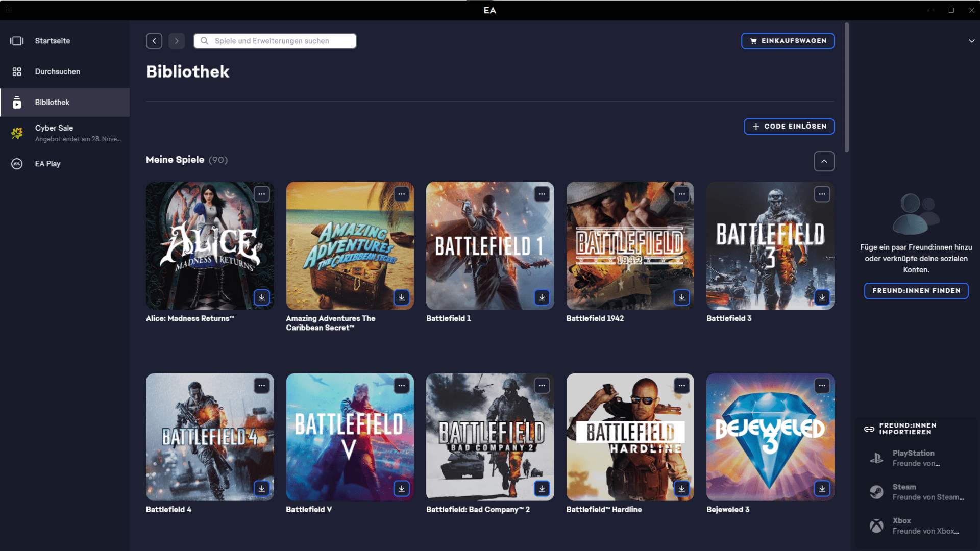Click the forward navigation arrow
Image resolution: width=980 pixels, height=551 pixels.
pyautogui.click(x=177, y=41)
